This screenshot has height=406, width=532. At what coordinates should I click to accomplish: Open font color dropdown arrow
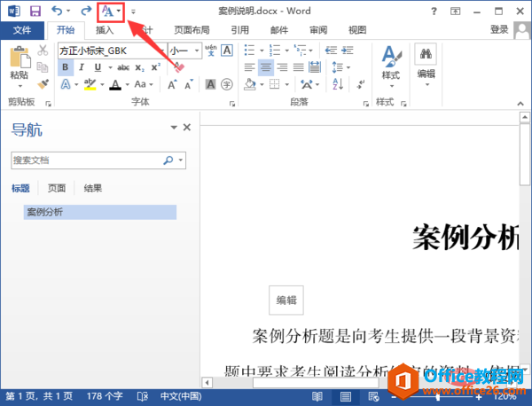click(x=127, y=84)
